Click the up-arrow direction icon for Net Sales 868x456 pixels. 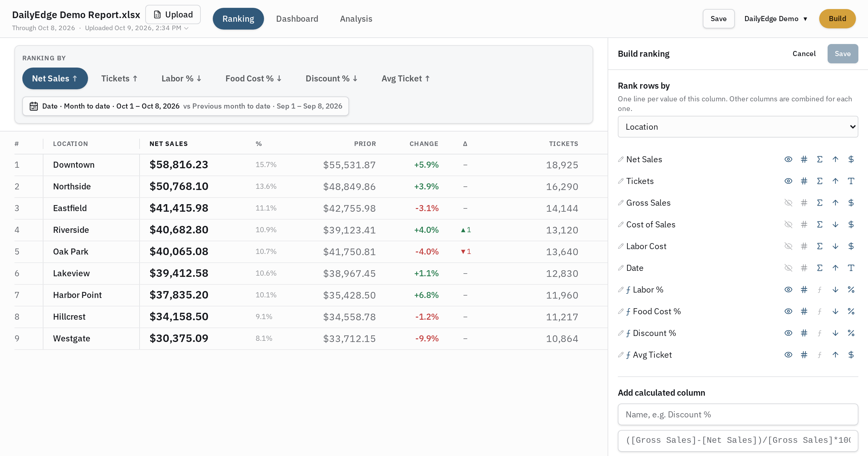835,159
